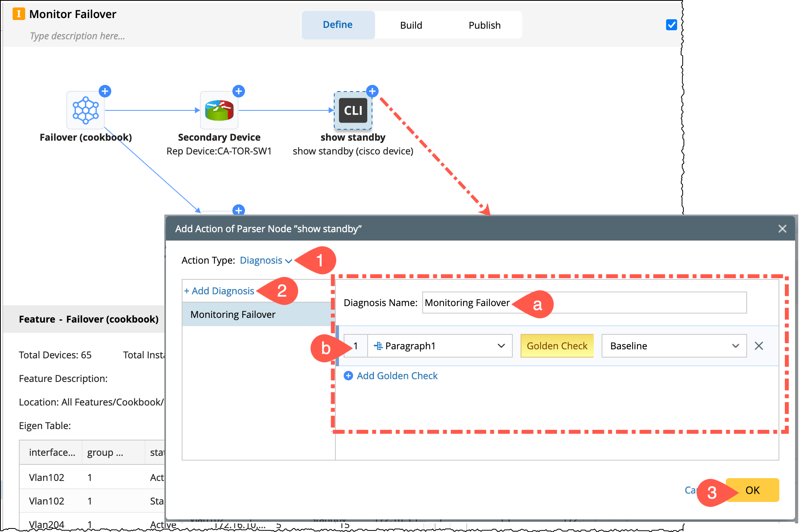Click plus button on Secondary Device node
The width and height of the screenshot is (799, 532).
(238, 91)
